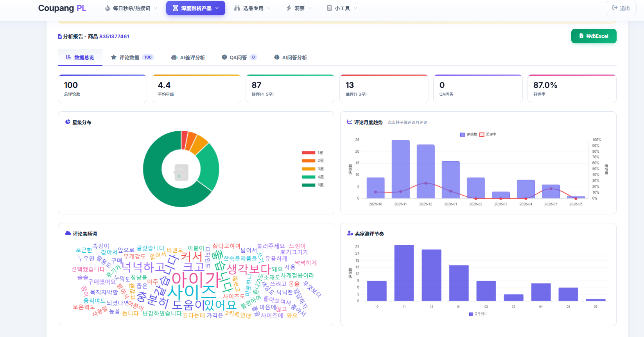Open the AI差评分析 tab
The image size is (644, 337).
188,57
